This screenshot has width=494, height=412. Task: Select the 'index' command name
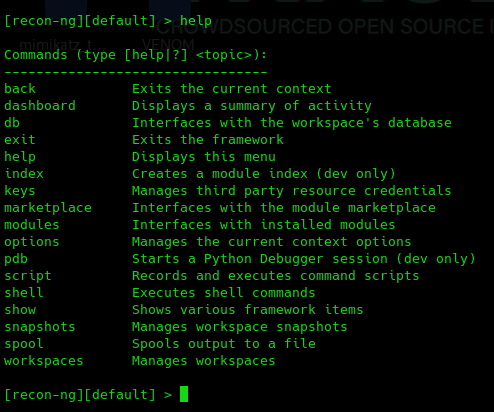pos(24,174)
